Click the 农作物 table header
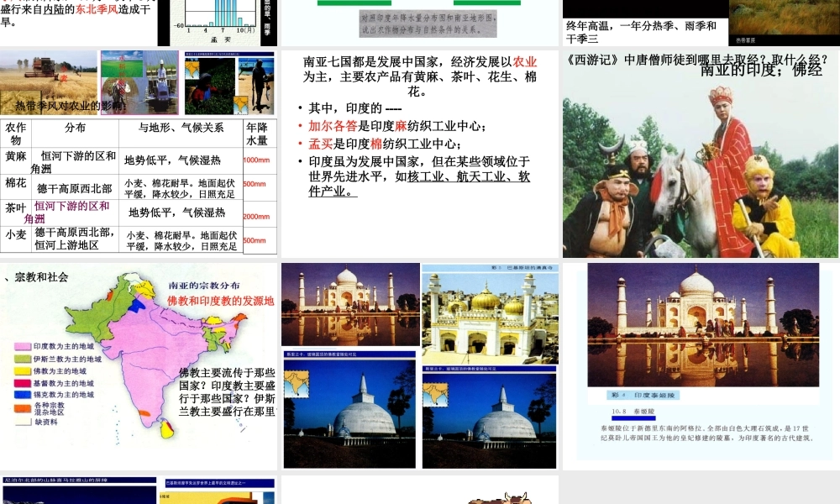 tap(15, 134)
